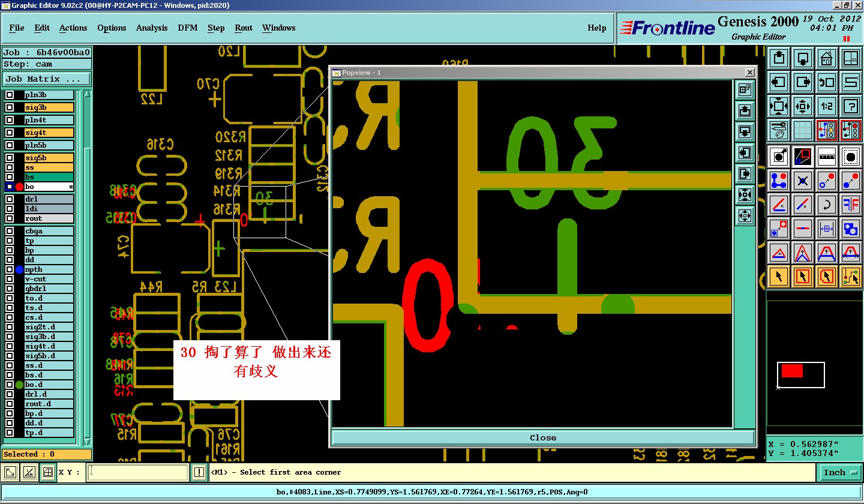Toggle checkbox for bs layer
864x504 pixels.
coord(10,177)
